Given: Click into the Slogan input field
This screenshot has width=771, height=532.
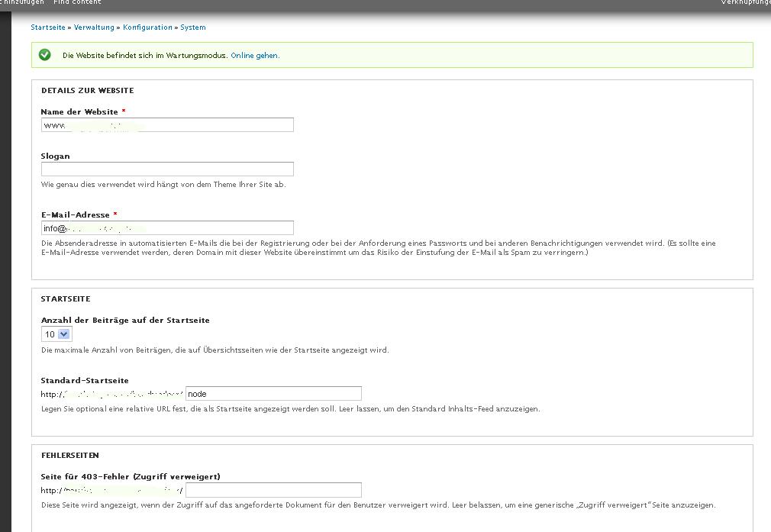Looking at the screenshot, I should 167,169.
